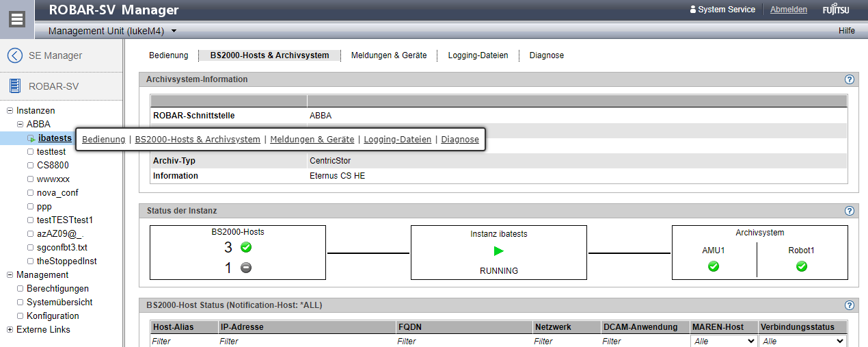Click the AMU1 green status checkmark
Screen dimensions: 868x347
714,266
